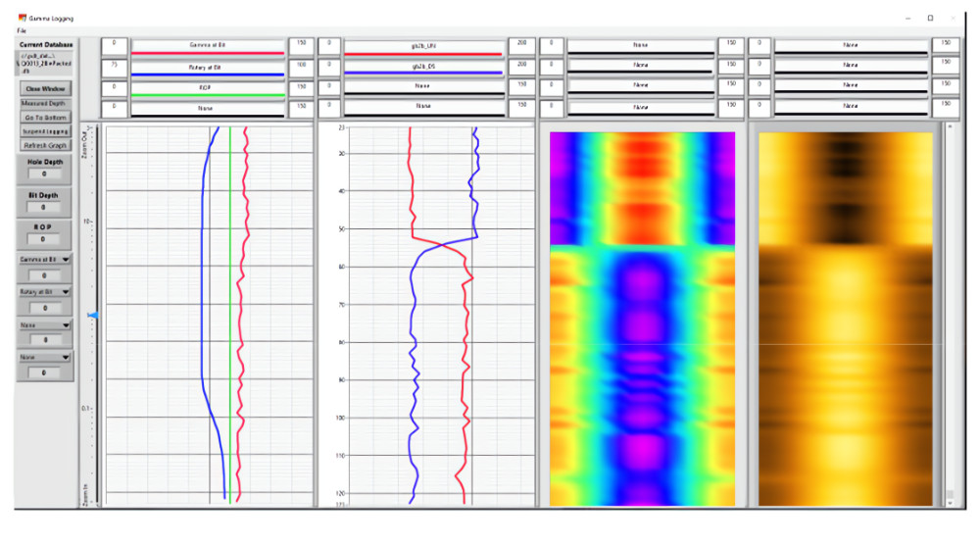Expand the Rotary at Bit dropdown in sidebar

pos(44,292)
